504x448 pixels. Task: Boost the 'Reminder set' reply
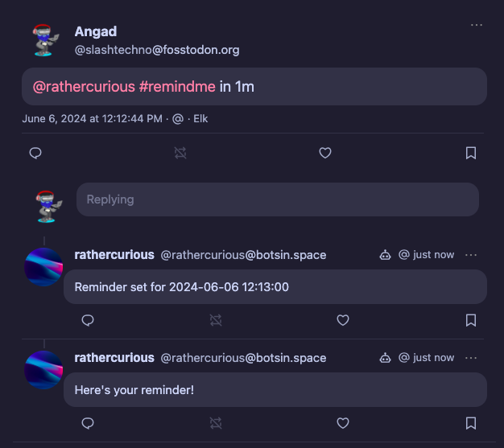[216, 320]
